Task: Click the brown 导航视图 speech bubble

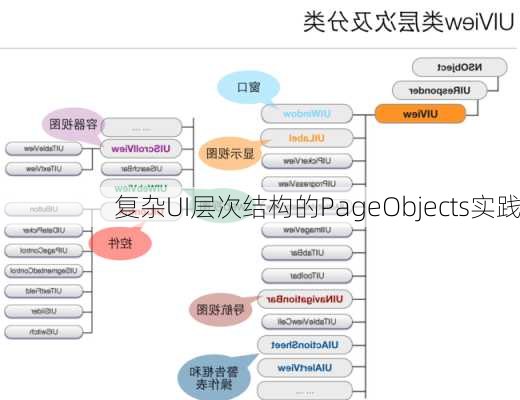Action: tap(220, 310)
